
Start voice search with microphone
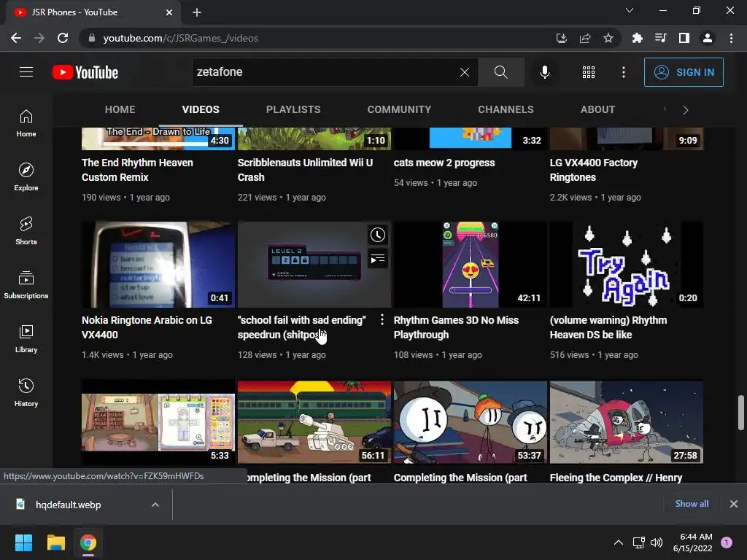tap(544, 72)
